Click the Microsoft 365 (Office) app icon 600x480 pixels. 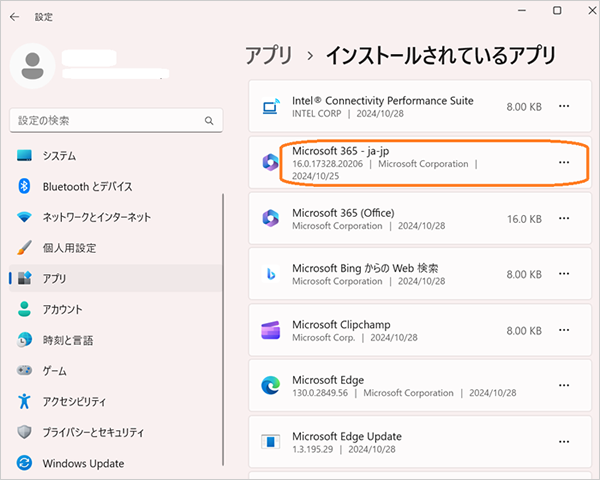[x=271, y=218]
